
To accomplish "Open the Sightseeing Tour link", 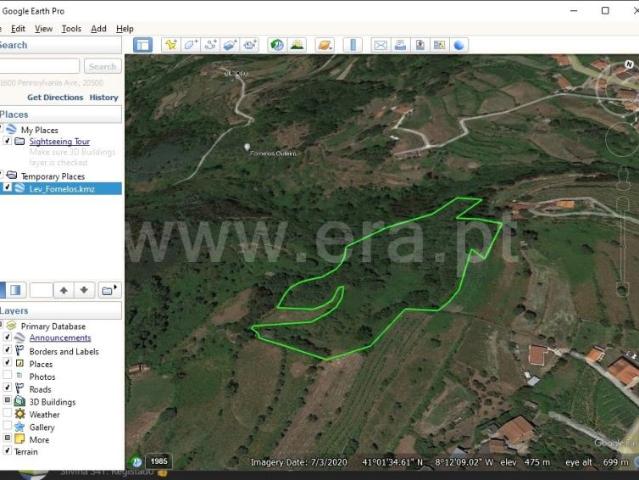I will [x=59, y=141].
